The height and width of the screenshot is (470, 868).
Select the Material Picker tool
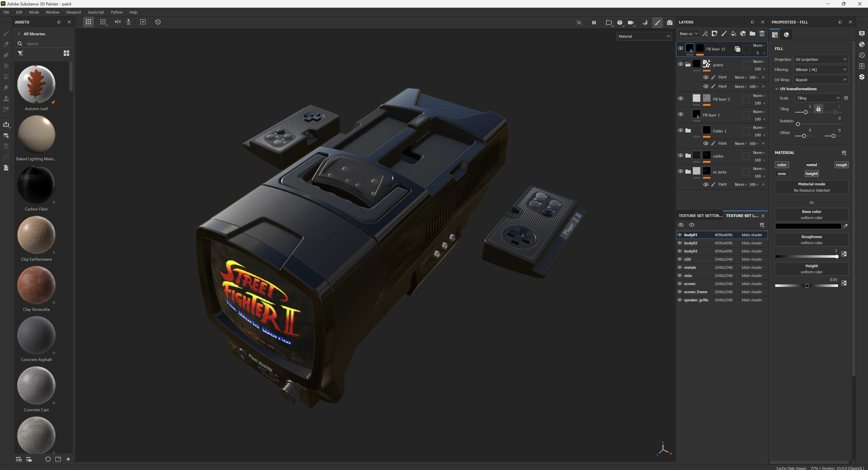tap(6, 109)
